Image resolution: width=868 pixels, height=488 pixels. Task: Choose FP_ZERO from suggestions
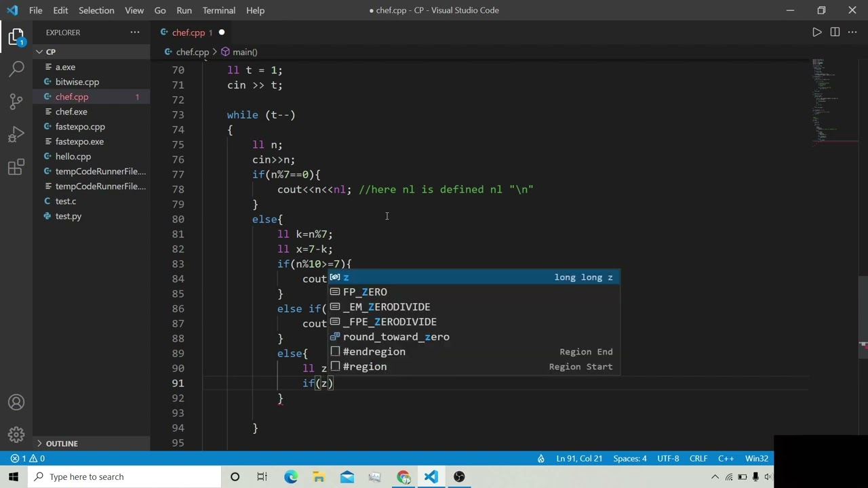click(x=474, y=292)
